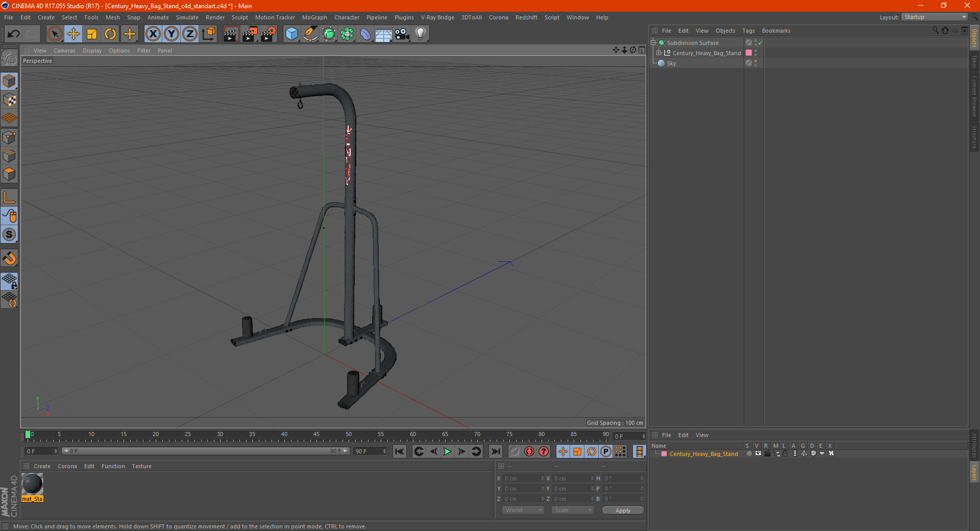Click the pink layer swatch of Century_Heavy_Bag_Stand
Screen dimensions: 980x531
point(749,53)
